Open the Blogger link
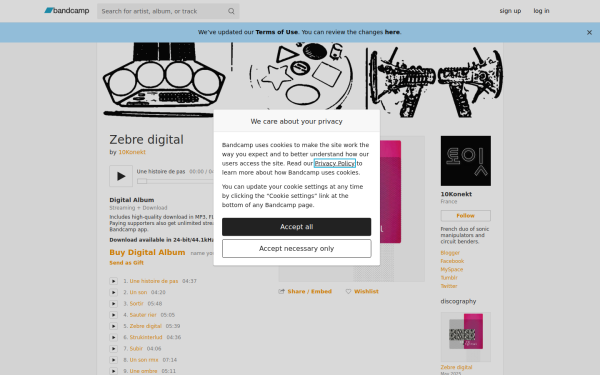600x375 pixels. [450, 253]
